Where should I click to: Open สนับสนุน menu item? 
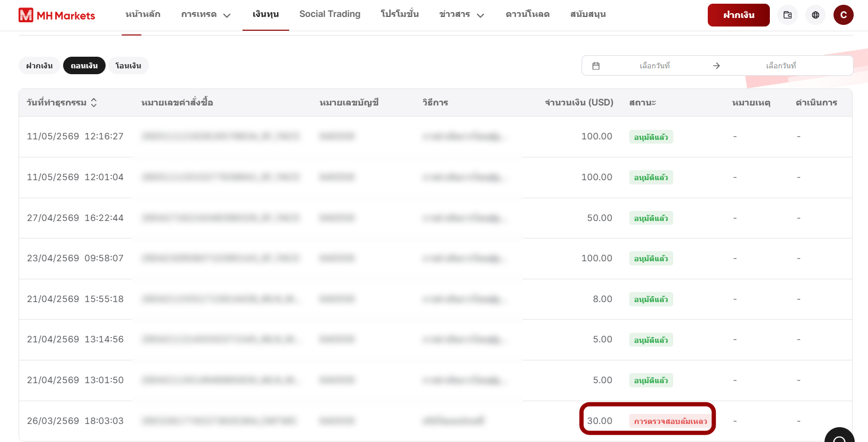[588, 14]
